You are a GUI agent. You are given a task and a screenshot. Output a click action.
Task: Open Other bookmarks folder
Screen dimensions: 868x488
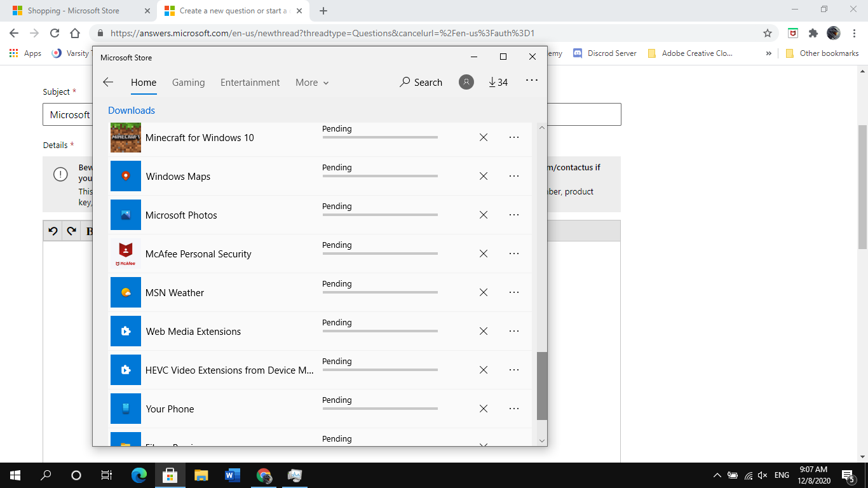coord(822,53)
